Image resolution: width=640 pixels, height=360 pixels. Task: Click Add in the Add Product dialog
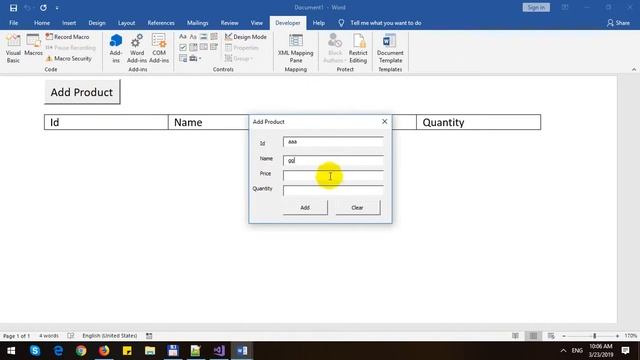(x=305, y=207)
